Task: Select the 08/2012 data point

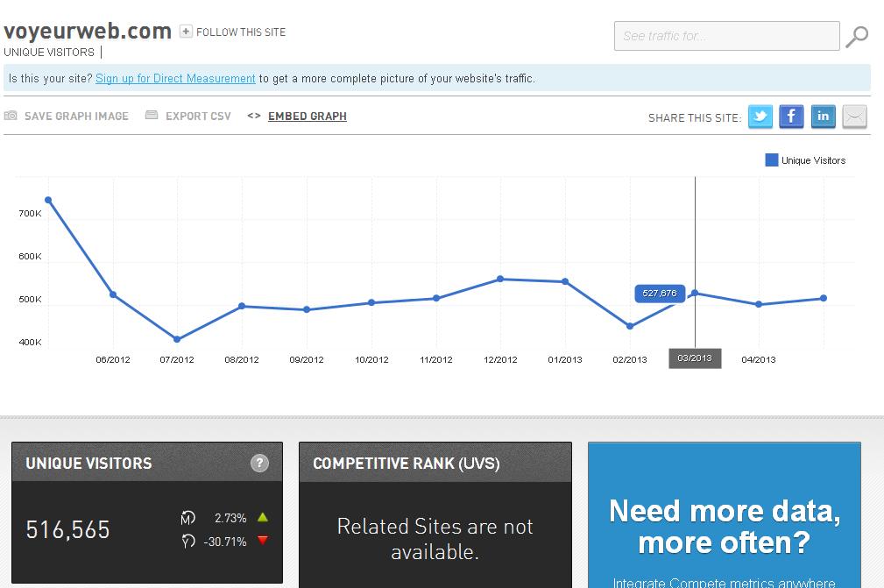Action: (x=242, y=306)
